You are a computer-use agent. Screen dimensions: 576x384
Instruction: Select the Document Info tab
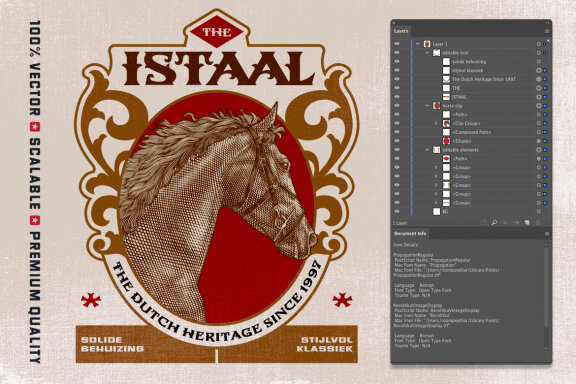[410, 234]
